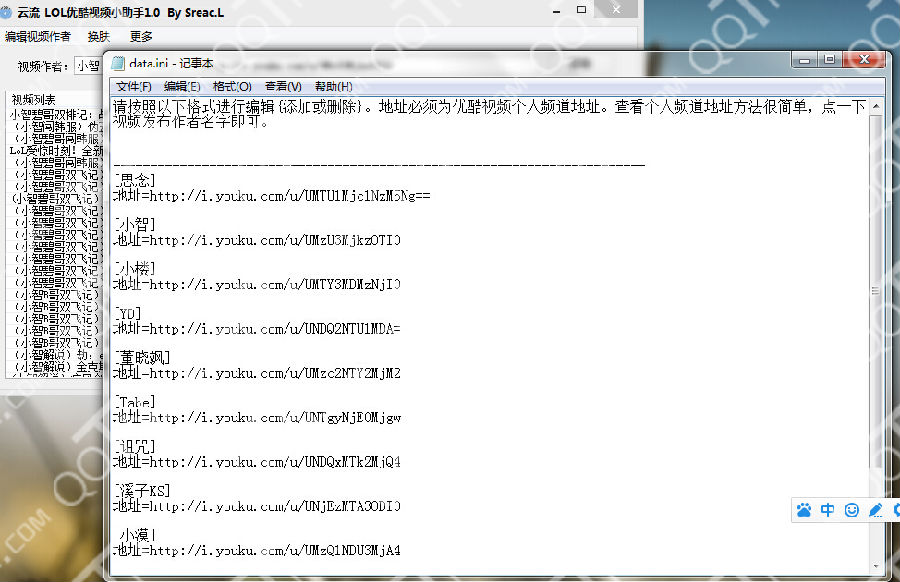Click the Notepad document icon in title bar
This screenshot has width=900, height=582.
point(118,63)
